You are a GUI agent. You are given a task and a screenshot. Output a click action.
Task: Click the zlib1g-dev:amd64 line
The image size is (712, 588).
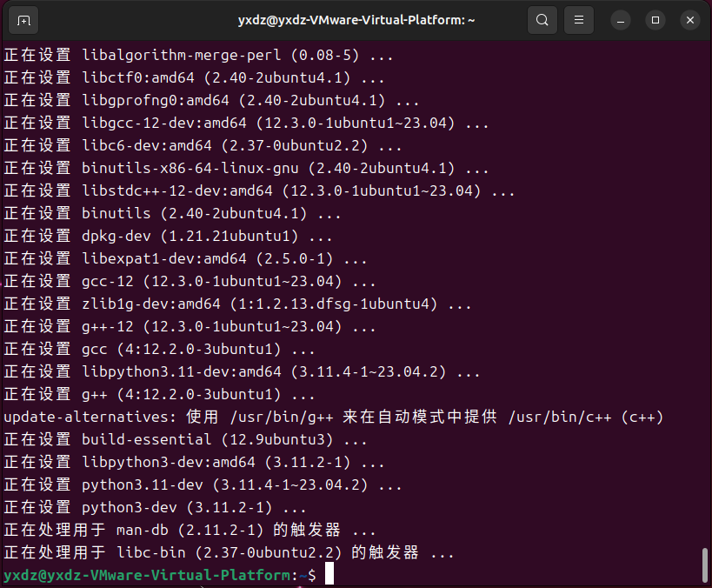coord(237,304)
